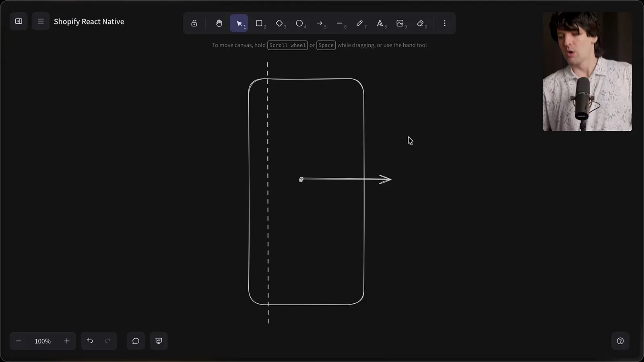Viewport: 644px width, 362px height.
Task: Start presentation mode icon
Action: (x=159, y=341)
